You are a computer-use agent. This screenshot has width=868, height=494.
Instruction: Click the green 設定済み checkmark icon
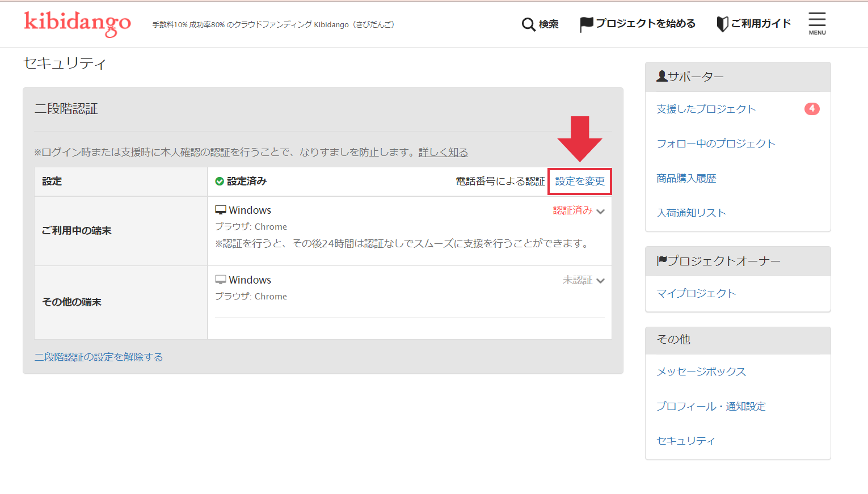point(220,181)
